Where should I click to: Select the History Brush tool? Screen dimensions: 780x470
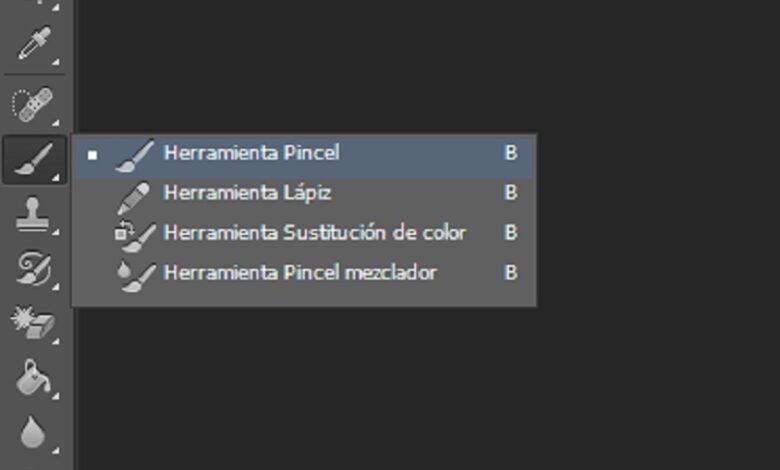click(33, 268)
